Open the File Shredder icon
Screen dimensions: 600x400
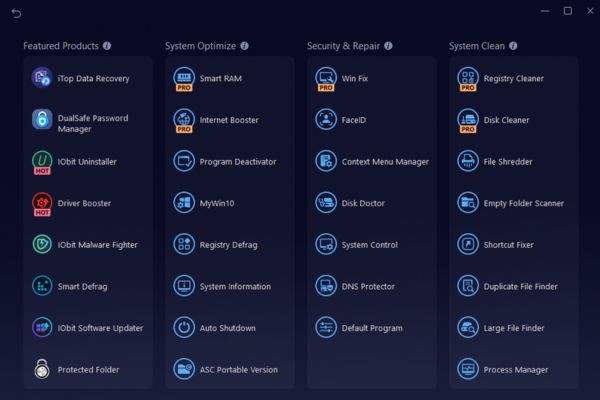pyautogui.click(x=468, y=161)
